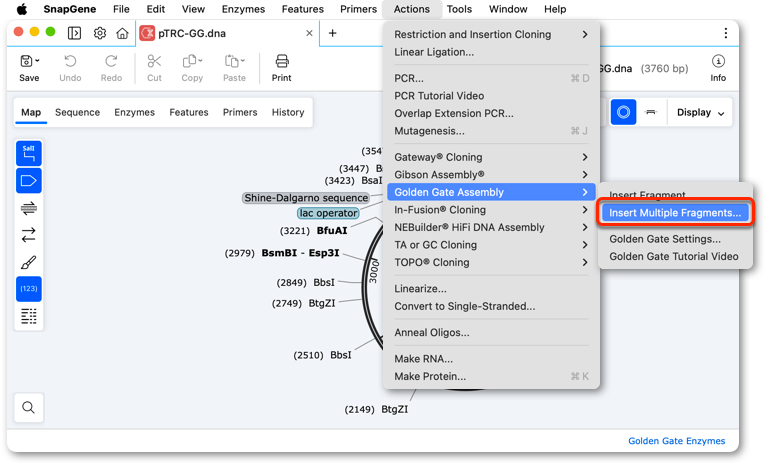
Task: Open the Features tab below toolbar
Action: tap(189, 112)
